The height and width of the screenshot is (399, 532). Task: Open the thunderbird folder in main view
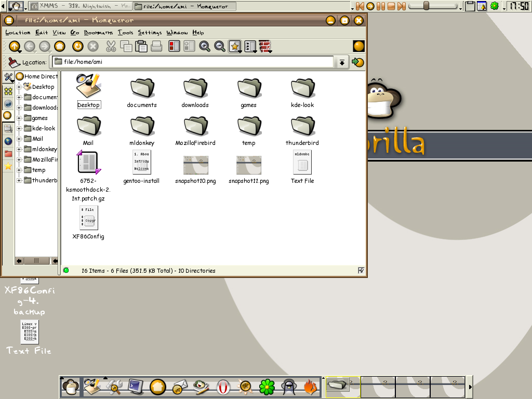click(x=303, y=126)
